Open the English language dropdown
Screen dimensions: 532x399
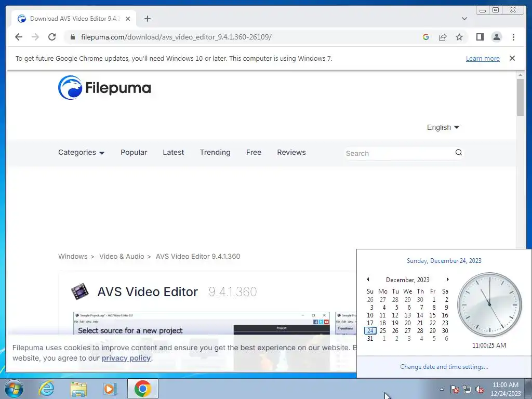[x=443, y=127]
